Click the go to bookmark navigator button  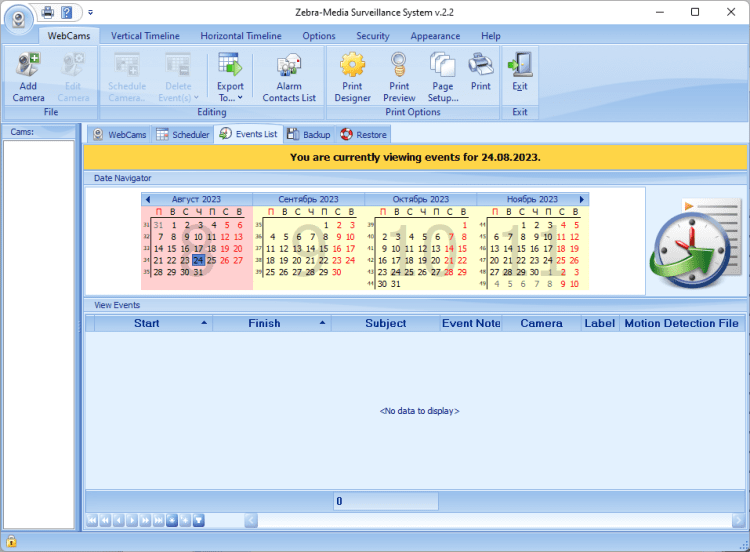(186, 520)
